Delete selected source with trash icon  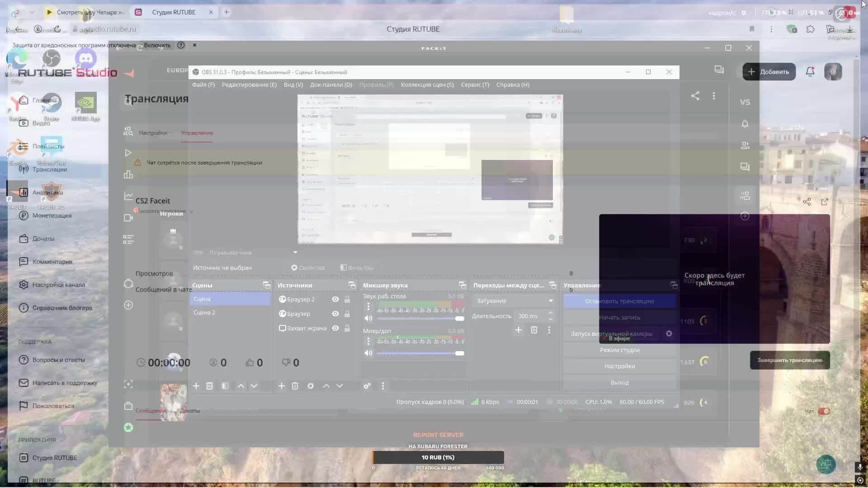click(295, 386)
